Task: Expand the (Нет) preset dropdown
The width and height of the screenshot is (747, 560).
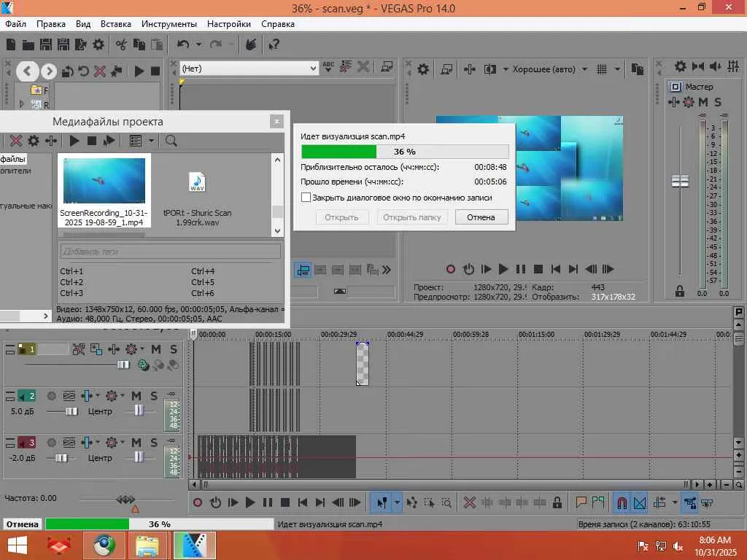Action: click(x=313, y=69)
